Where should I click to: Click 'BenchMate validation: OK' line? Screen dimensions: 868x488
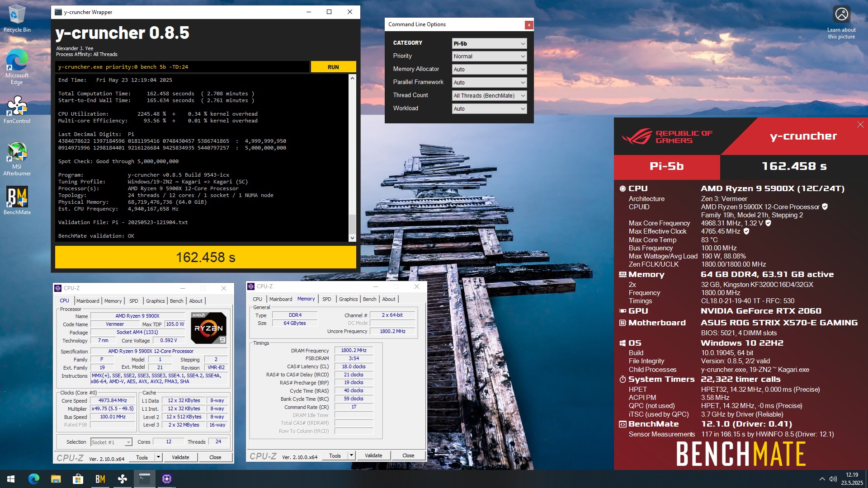pos(96,236)
